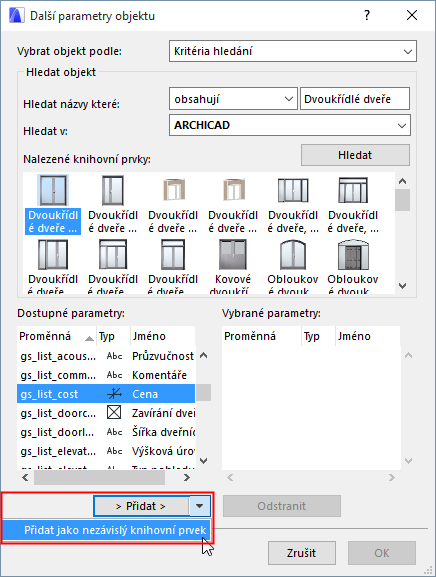Choose Přidat jako nezávislý knihovní prvek
This screenshot has width=436, height=577.
107,530
